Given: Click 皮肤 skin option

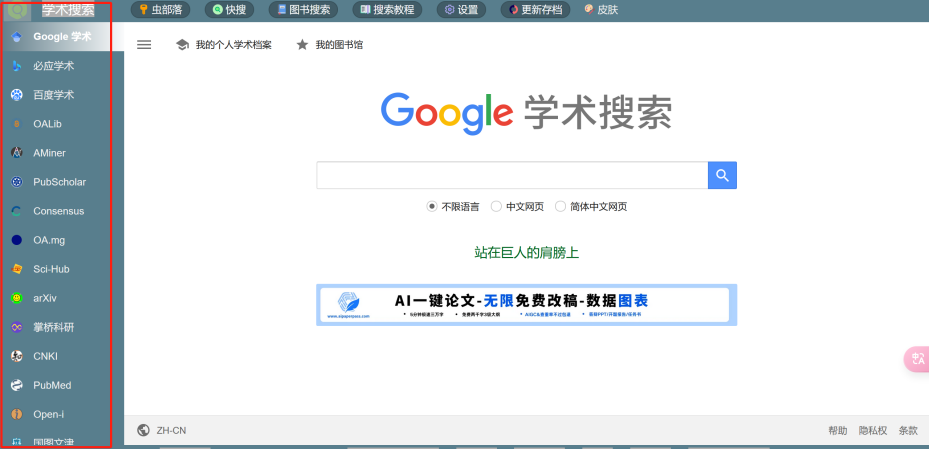Looking at the screenshot, I should tap(601, 9).
